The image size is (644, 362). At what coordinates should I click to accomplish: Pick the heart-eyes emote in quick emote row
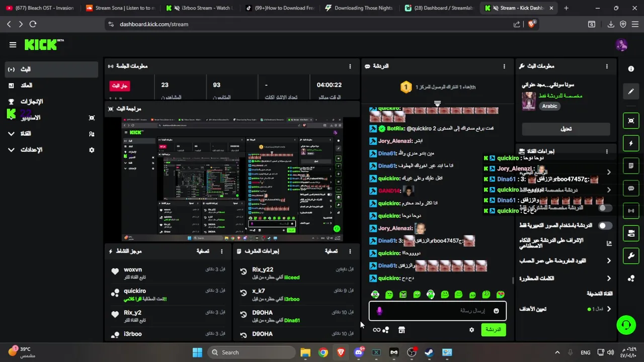500,295
